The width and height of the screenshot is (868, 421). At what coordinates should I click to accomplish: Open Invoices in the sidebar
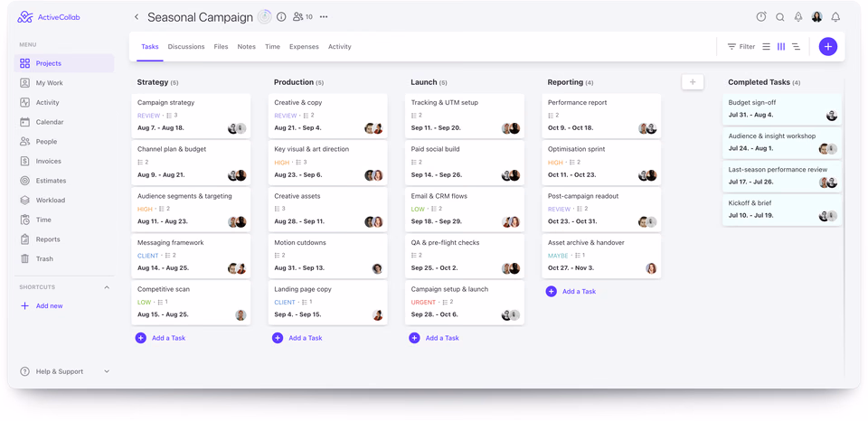64,161
